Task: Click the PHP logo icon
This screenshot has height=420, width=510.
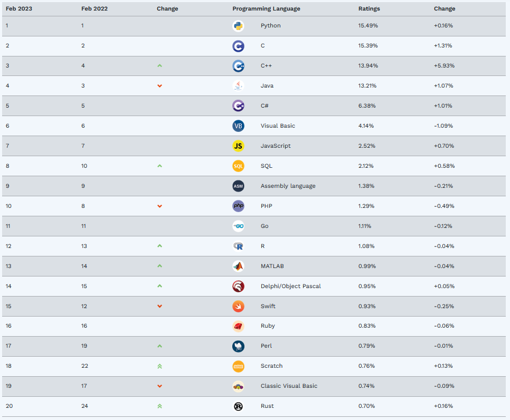Action: tap(238, 206)
